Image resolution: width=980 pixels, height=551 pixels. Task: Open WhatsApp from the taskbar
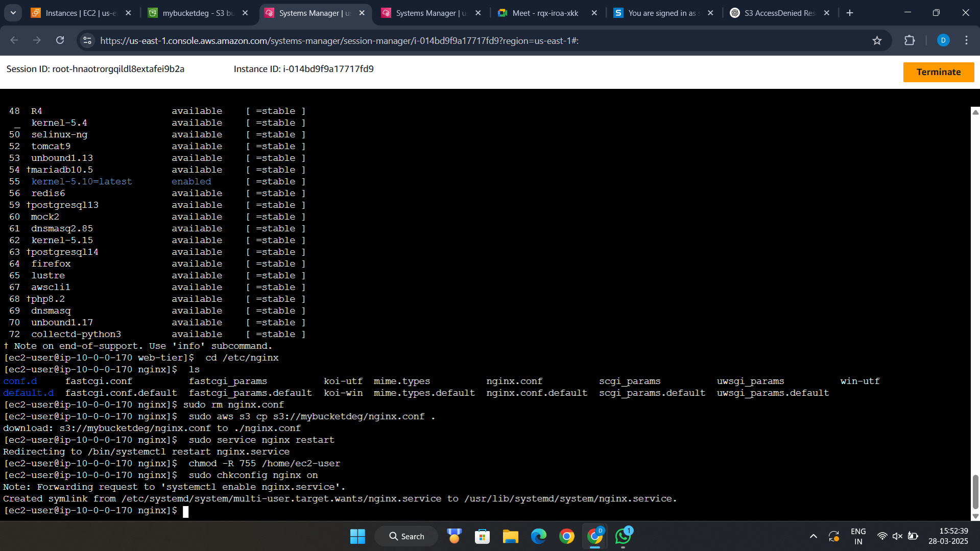[x=623, y=536]
